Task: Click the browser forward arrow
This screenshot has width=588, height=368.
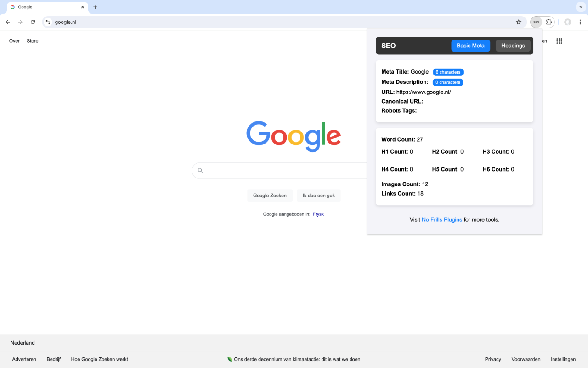Action: point(20,22)
